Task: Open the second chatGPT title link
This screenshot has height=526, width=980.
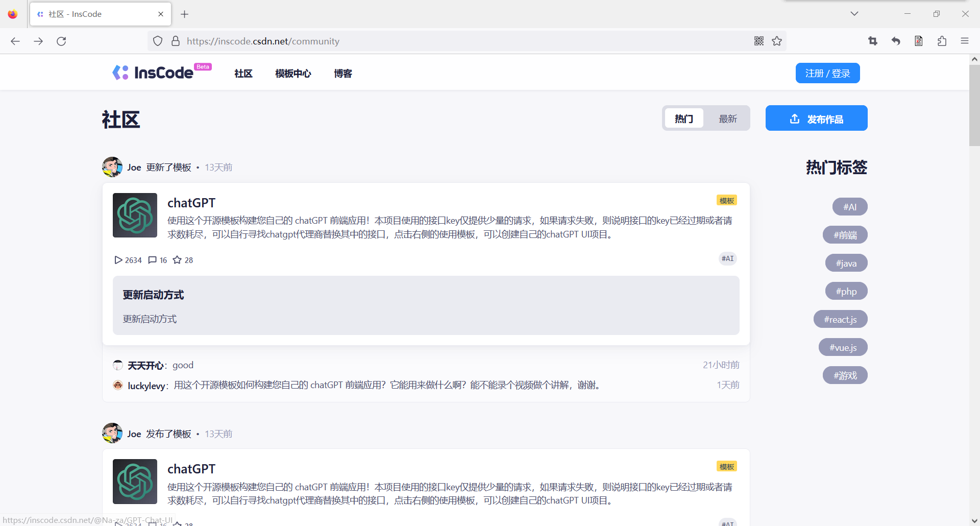Action: pyautogui.click(x=191, y=469)
